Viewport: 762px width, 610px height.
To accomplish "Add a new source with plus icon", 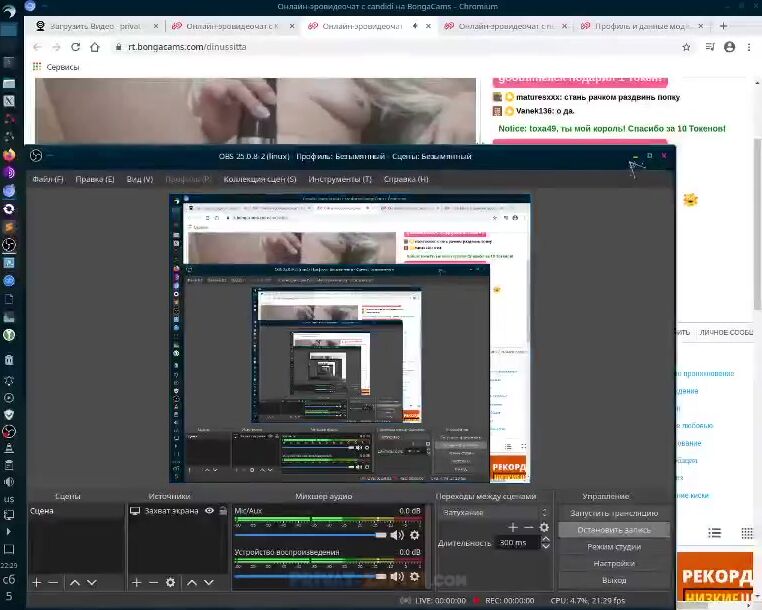I will tap(136, 582).
